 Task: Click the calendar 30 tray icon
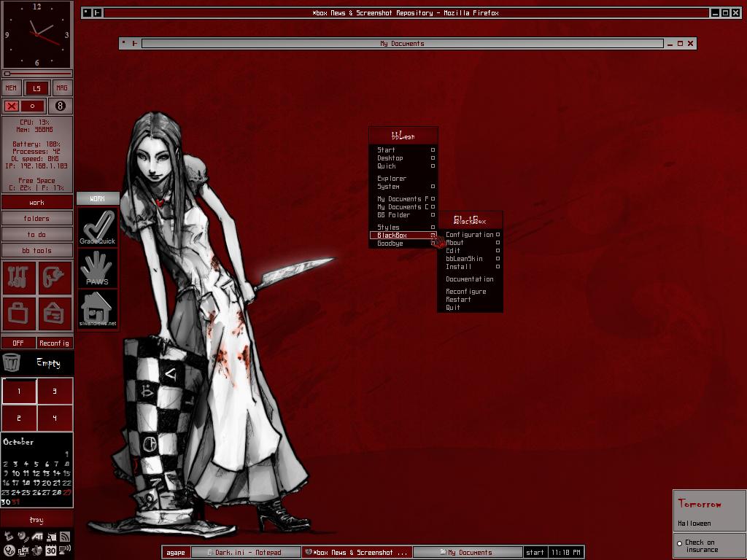pyautogui.click(x=51, y=551)
